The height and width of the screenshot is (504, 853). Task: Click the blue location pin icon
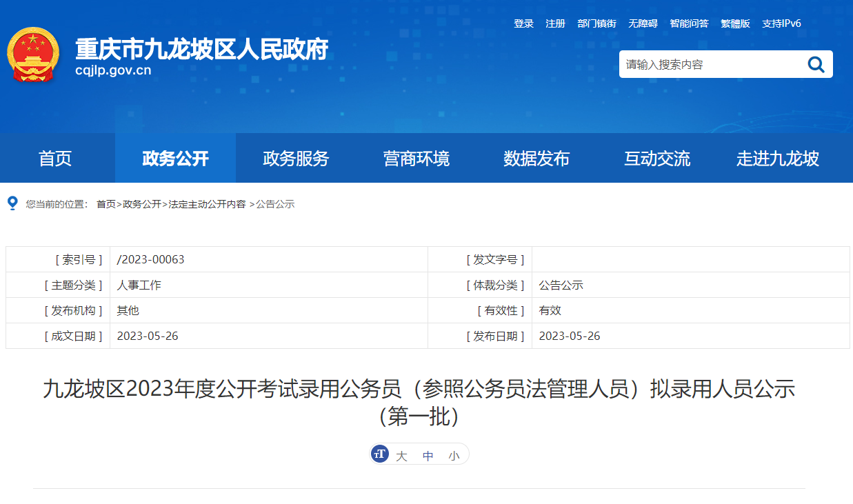point(12,203)
